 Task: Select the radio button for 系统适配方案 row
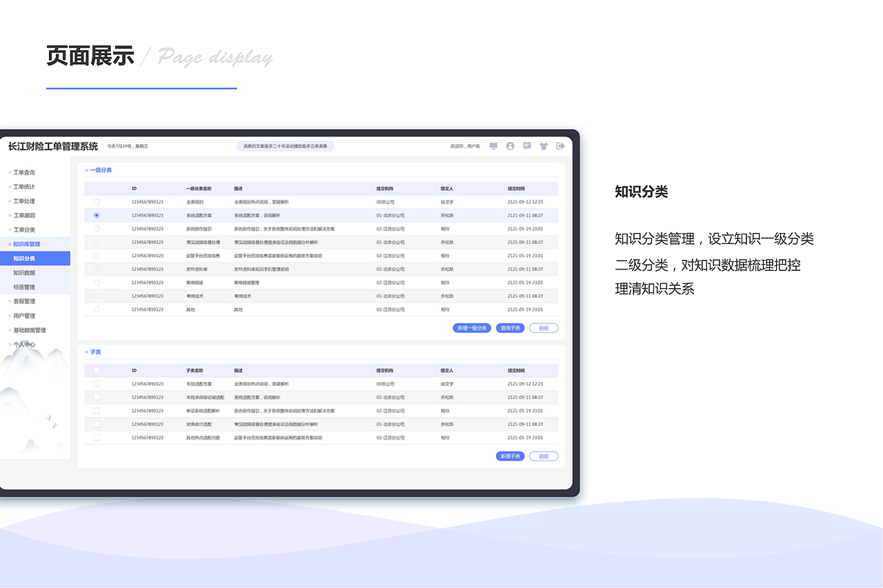[x=96, y=215]
